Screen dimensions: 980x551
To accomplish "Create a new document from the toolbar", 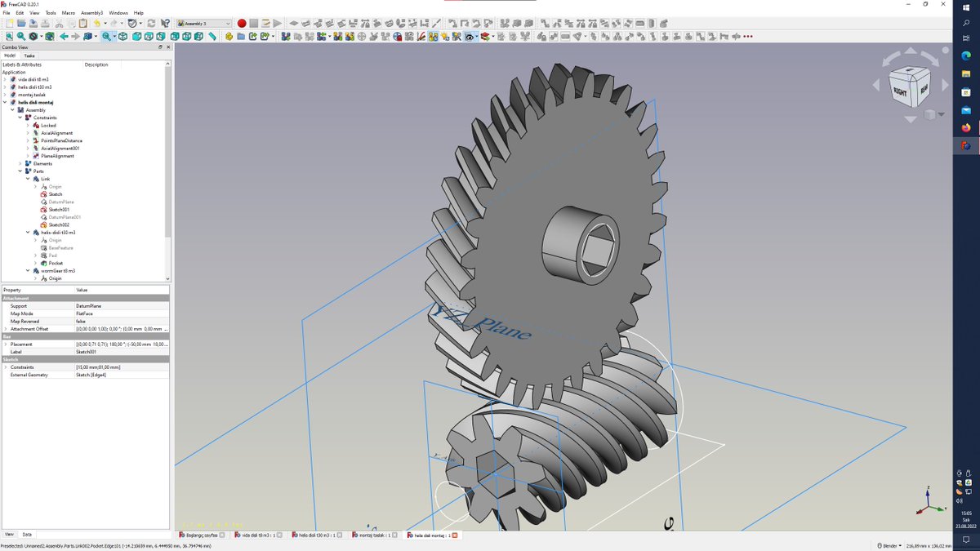I will pyautogui.click(x=11, y=23).
